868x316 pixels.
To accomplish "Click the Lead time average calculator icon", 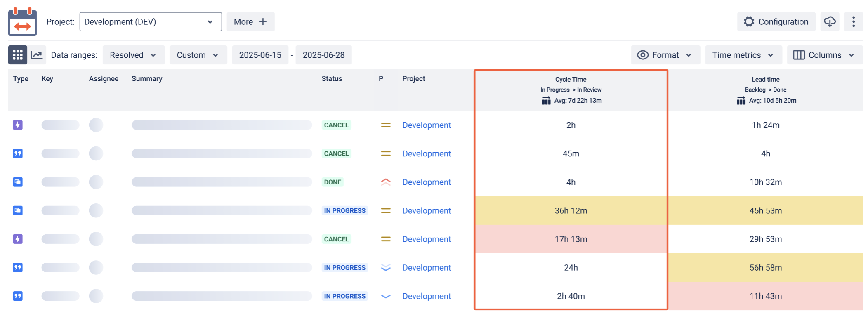I will coord(741,101).
